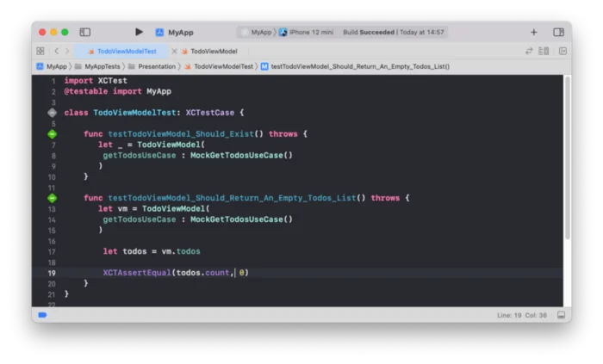Open the editor options lines menu

pos(544,51)
